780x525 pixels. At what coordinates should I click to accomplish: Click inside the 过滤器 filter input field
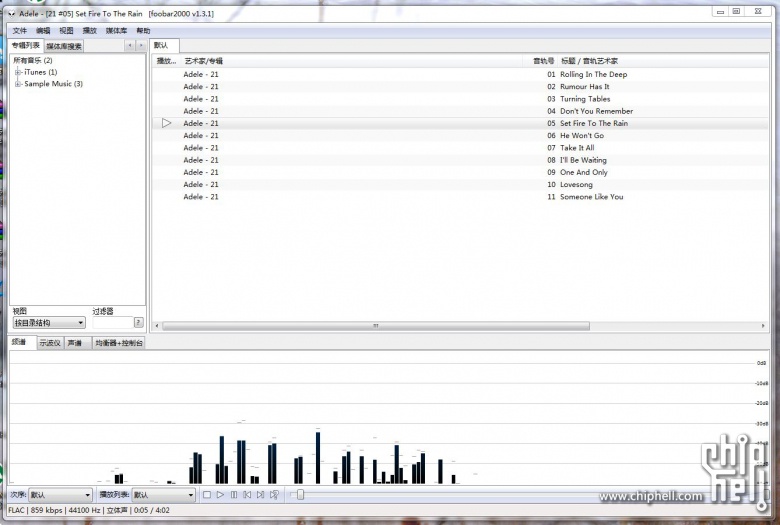[112, 322]
